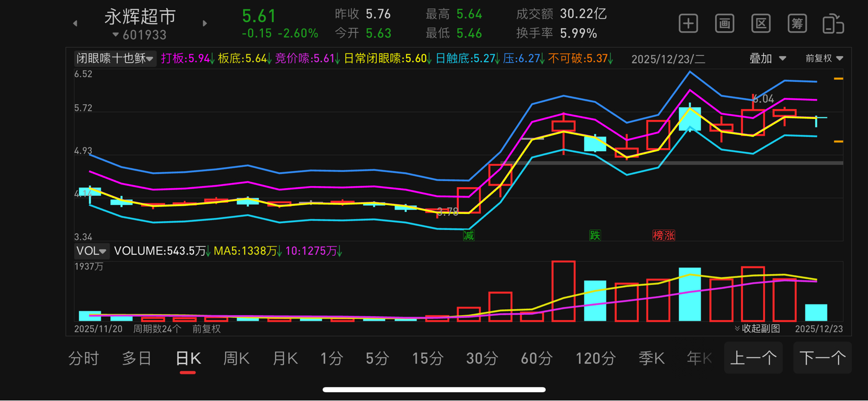Go to previous stock with left arrow
Viewport: 868px width, 401px height.
pyautogui.click(x=75, y=23)
